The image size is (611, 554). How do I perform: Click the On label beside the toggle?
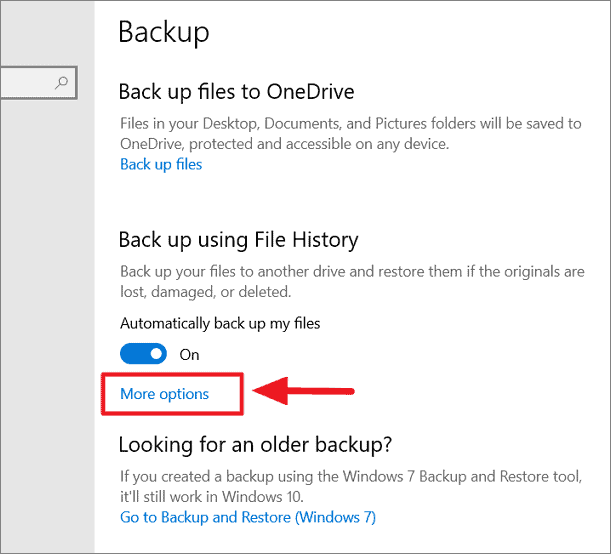pyautogui.click(x=189, y=355)
